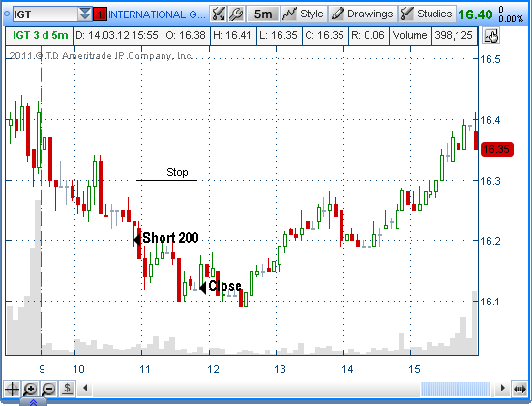Click the Stop line label
Viewport: 532px width, 406px height.
click(x=177, y=172)
